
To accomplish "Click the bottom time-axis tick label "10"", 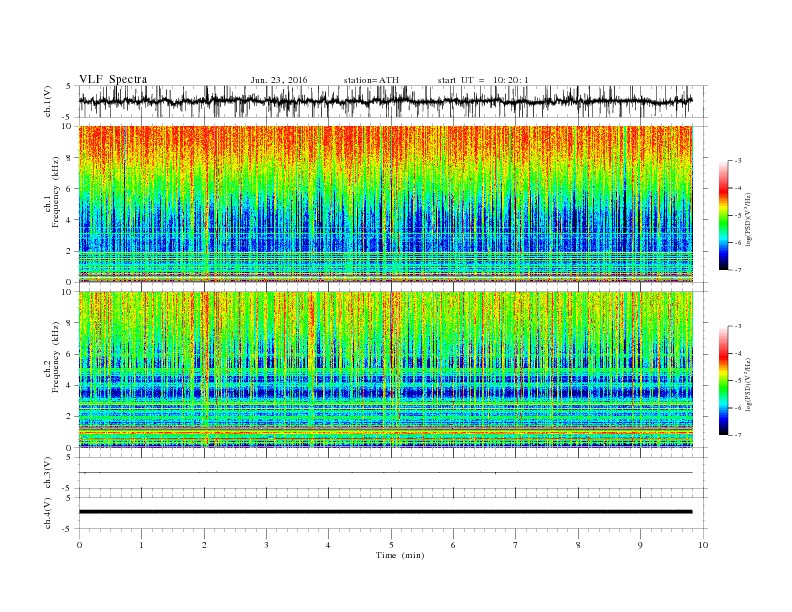I will [x=703, y=545].
